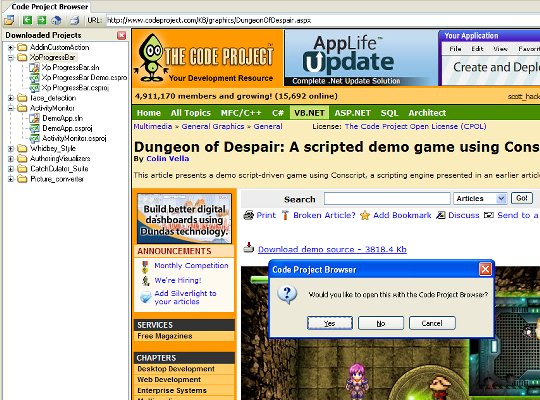Click the Add Bookmark star icon
The width and height of the screenshot is (540, 400).
pyautogui.click(x=365, y=216)
